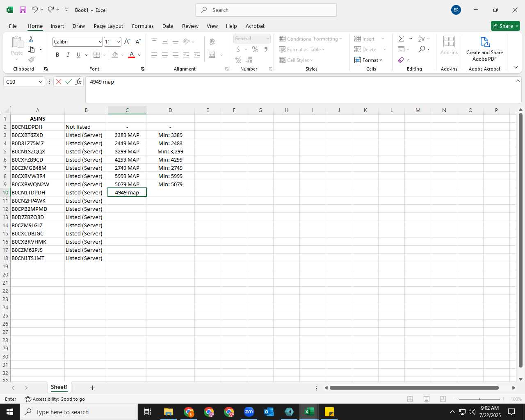The height and width of the screenshot is (420, 525).
Task: Undo the last action
Action: (x=35, y=10)
